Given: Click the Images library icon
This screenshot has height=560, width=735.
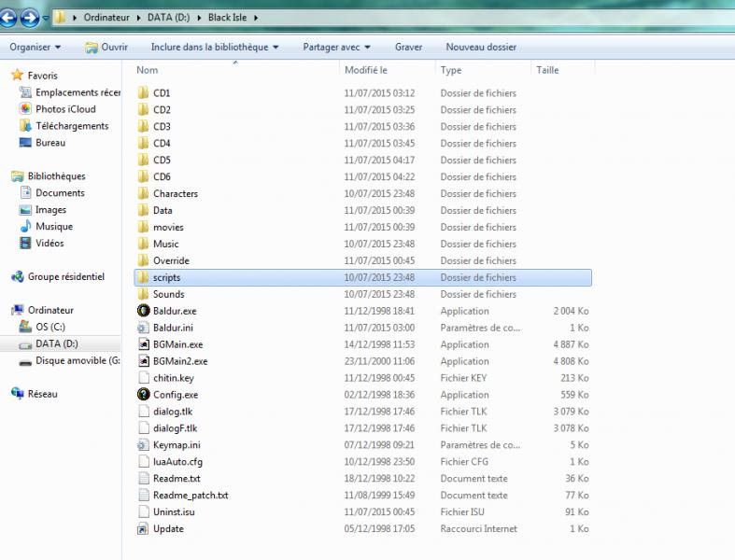Looking at the screenshot, I should [25, 210].
